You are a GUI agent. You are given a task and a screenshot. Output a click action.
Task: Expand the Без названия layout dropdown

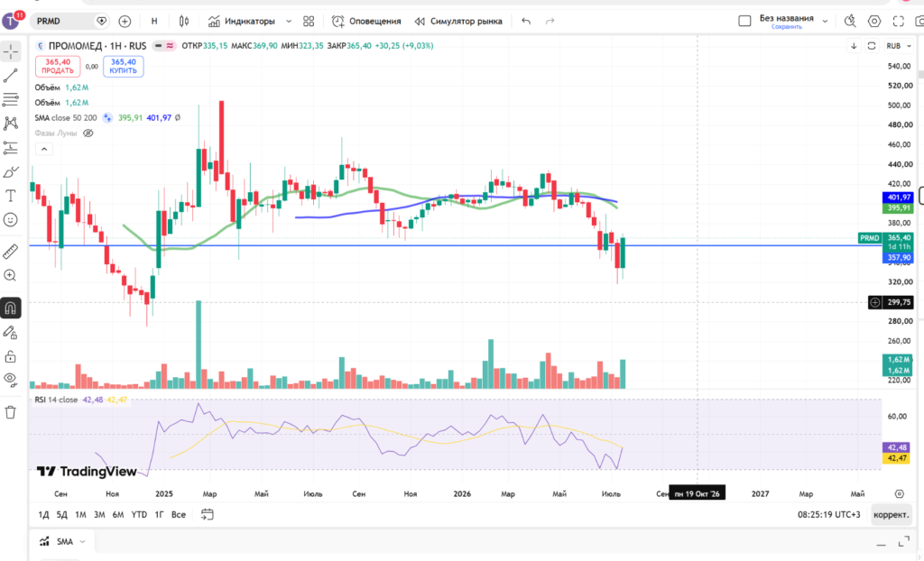point(825,22)
